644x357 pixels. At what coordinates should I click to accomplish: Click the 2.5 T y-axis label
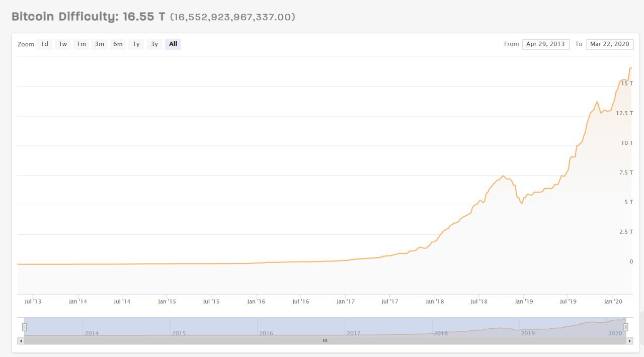[625, 232]
